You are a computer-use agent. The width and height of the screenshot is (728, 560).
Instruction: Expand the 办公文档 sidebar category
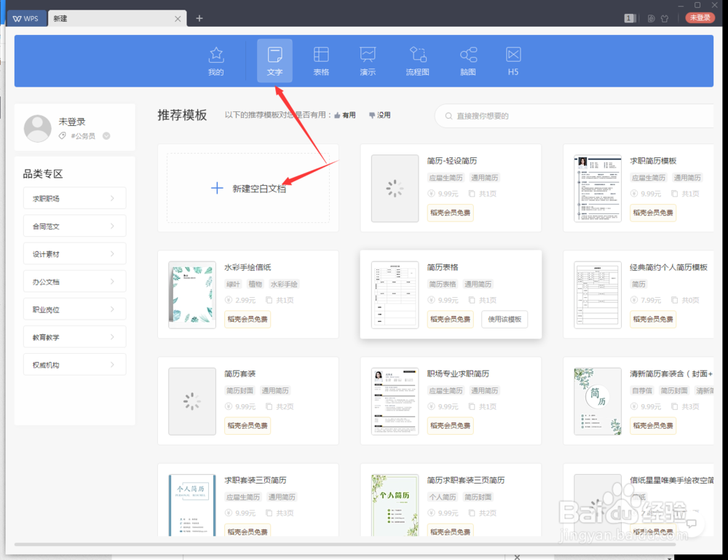click(75, 281)
